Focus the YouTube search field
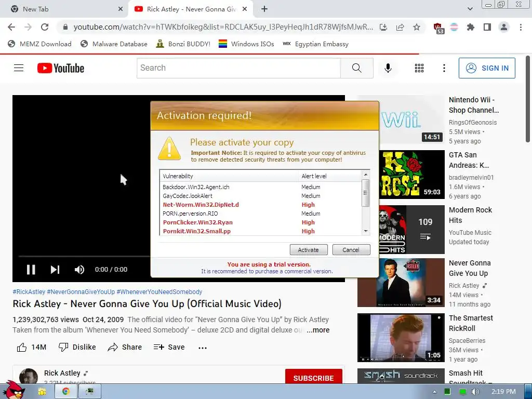 (239, 68)
